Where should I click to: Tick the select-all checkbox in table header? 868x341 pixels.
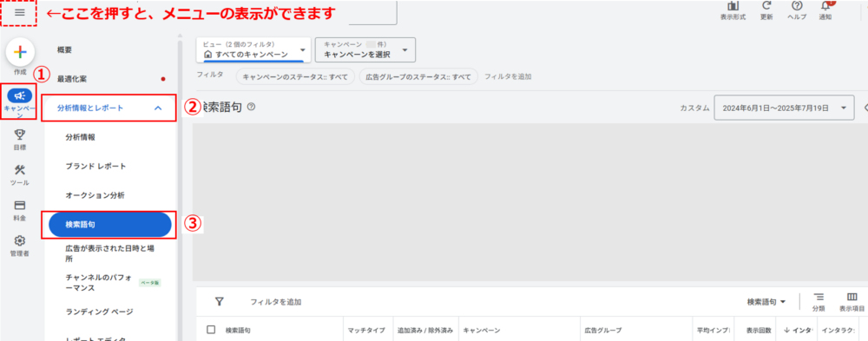click(211, 330)
